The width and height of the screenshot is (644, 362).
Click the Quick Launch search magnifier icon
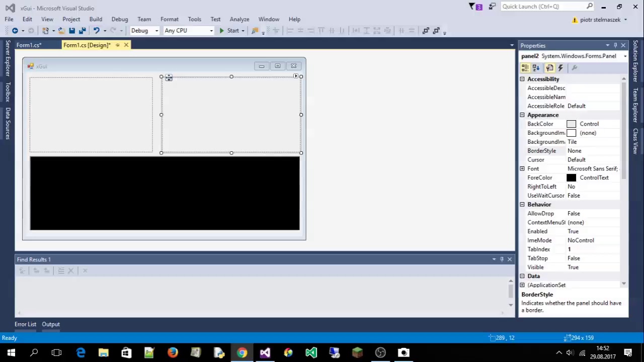[x=590, y=7]
